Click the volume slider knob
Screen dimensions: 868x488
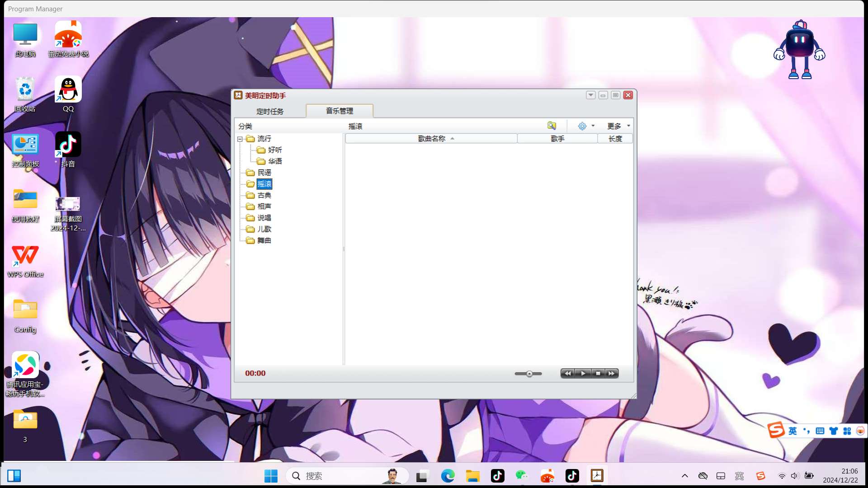[529, 374]
